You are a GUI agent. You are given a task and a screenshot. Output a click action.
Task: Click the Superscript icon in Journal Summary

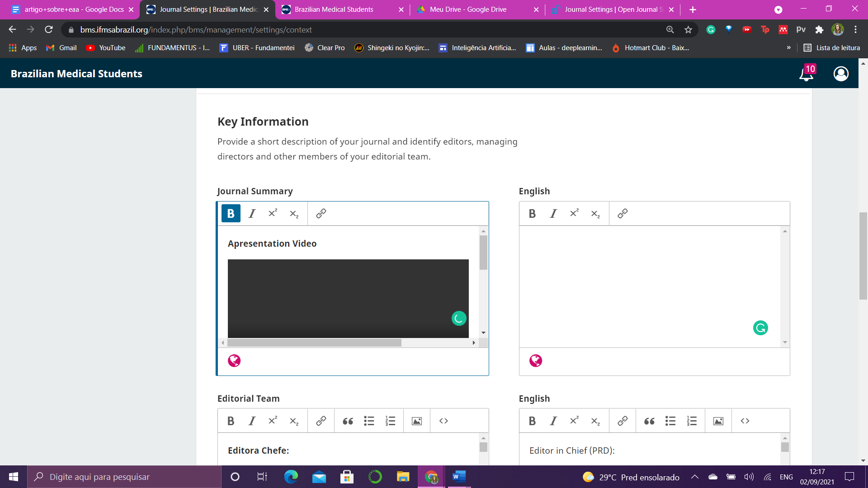click(x=273, y=213)
